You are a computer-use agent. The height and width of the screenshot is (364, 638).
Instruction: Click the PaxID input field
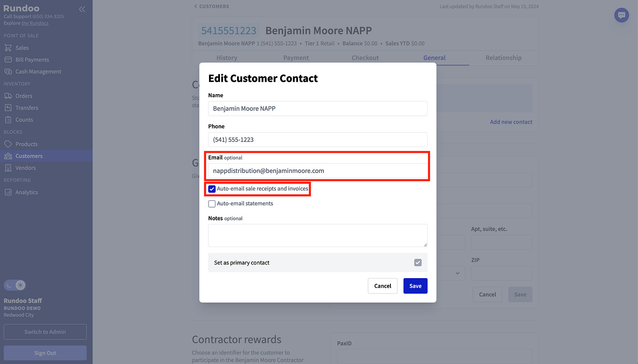tap(435, 357)
